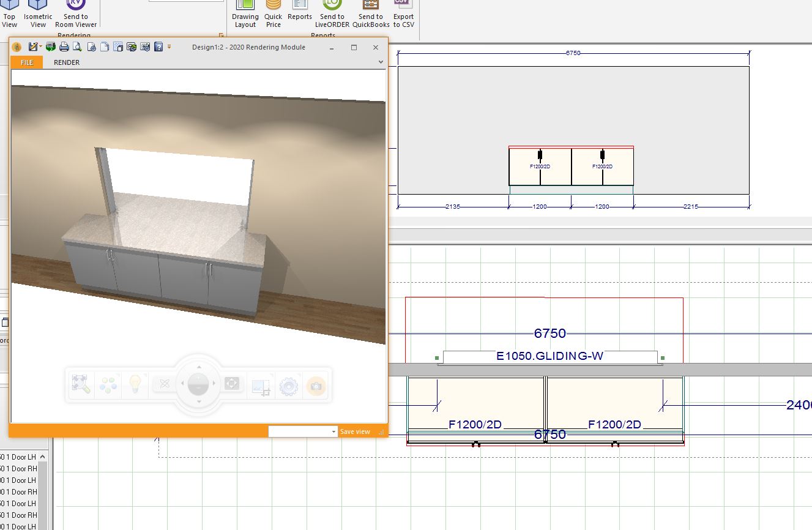
Task: Toggle the orbit navigation mode button
Action: (164, 384)
